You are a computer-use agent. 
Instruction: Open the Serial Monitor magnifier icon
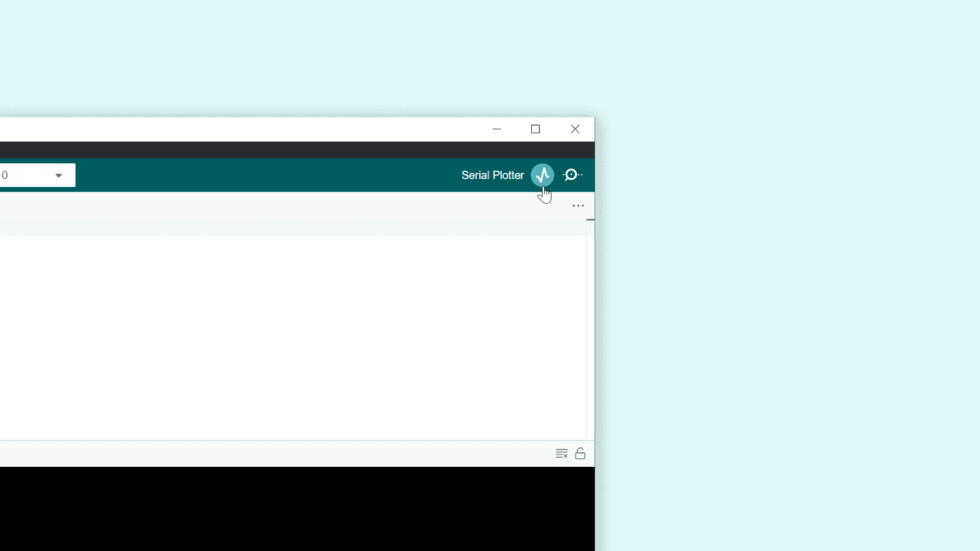tap(572, 175)
